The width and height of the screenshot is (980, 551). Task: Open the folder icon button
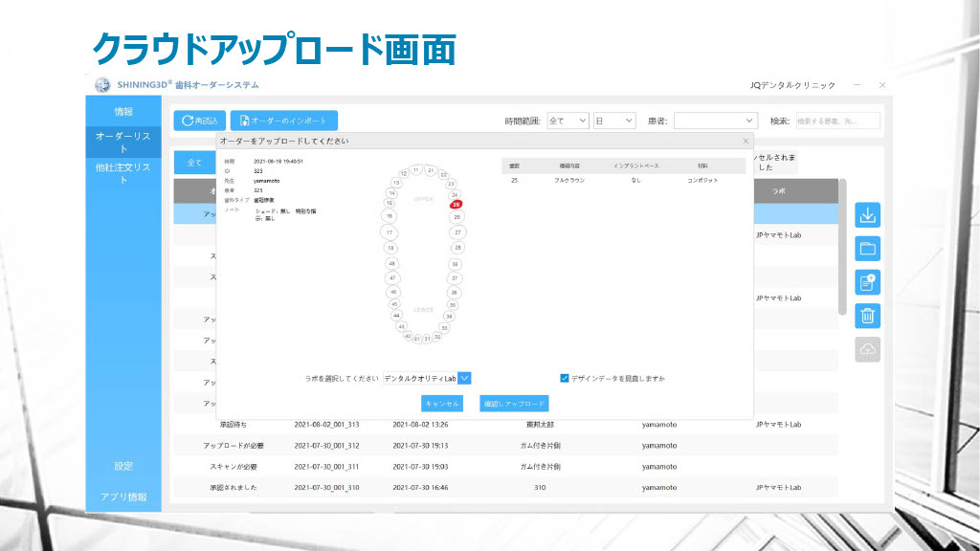(x=867, y=249)
